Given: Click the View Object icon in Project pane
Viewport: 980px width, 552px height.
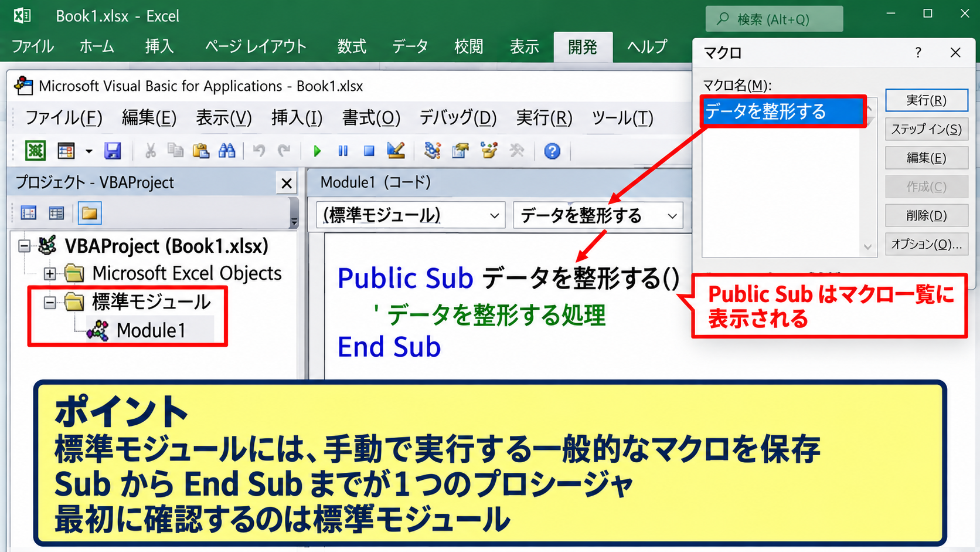Looking at the screenshot, I should (x=56, y=213).
